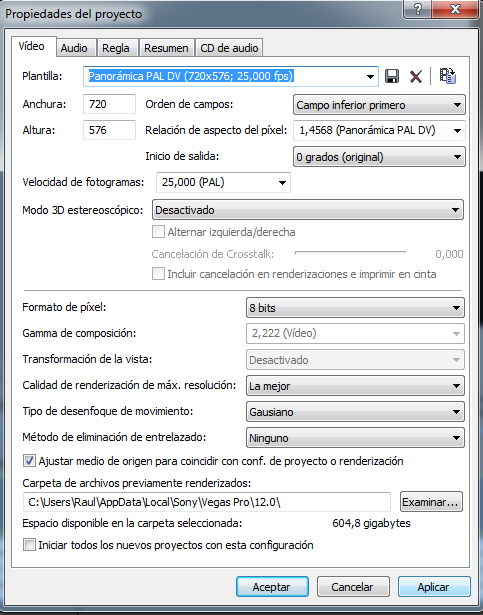Click the rendered files folder path field

[x=207, y=502]
